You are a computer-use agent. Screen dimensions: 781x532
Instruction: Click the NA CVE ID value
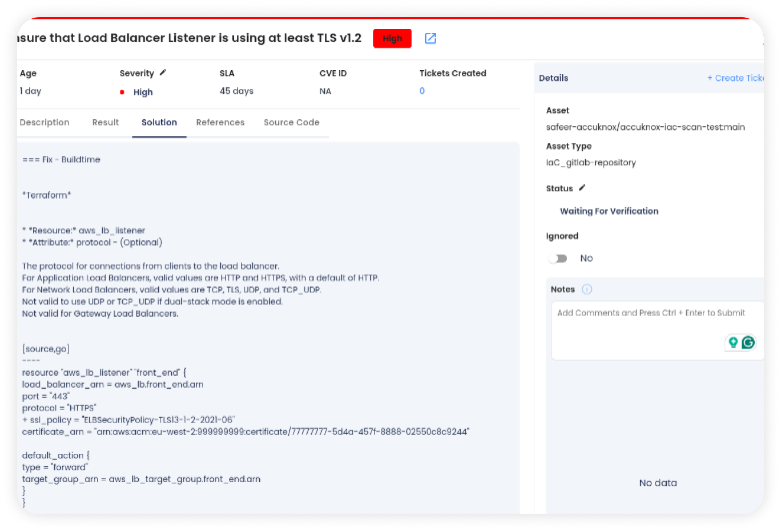click(325, 91)
